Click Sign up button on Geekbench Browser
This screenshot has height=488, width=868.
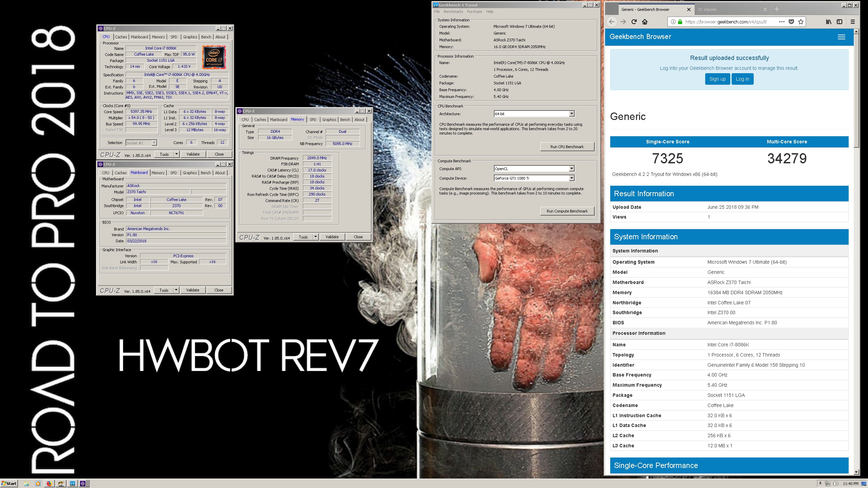click(x=717, y=79)
